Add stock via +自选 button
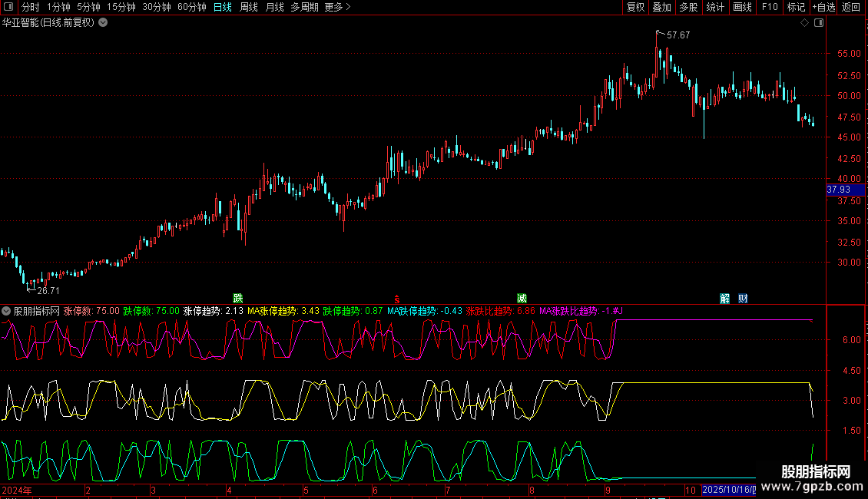 click(823, 7)
